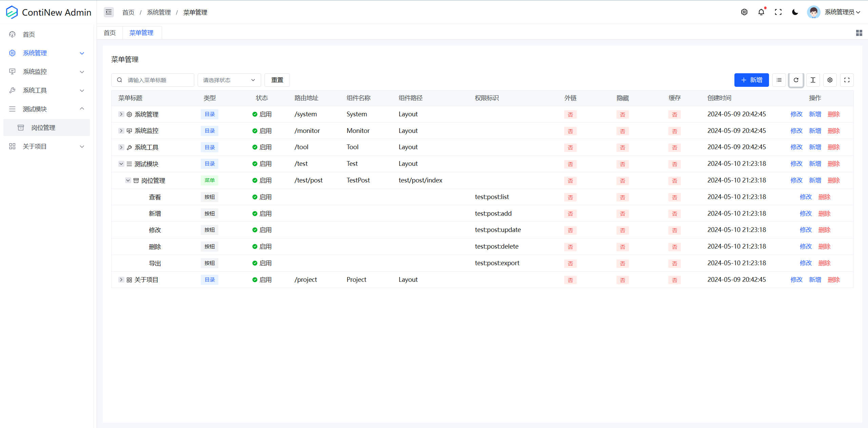This screenshot has height=428, width=868.
Task: Click the test/post/index component path
Action: (420, 180)
